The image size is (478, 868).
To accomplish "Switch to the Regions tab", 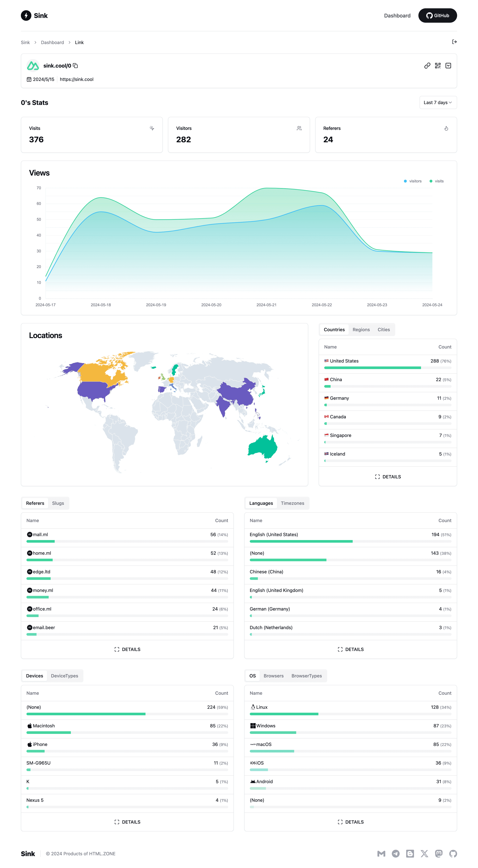I will coord(361,330).
